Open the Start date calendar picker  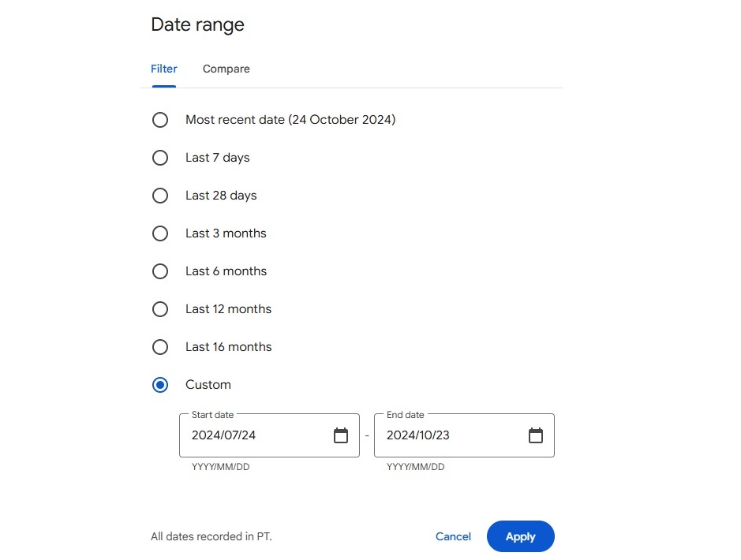(340, 435)
